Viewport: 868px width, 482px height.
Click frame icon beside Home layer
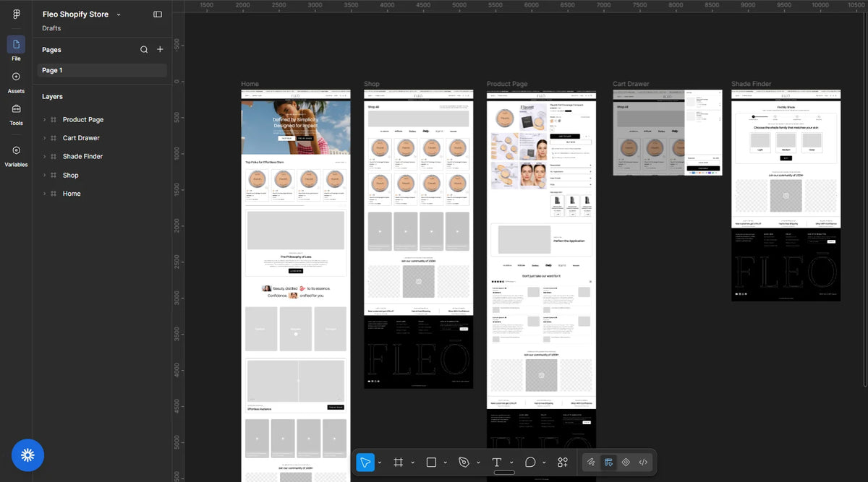click(x=54, y=194)
